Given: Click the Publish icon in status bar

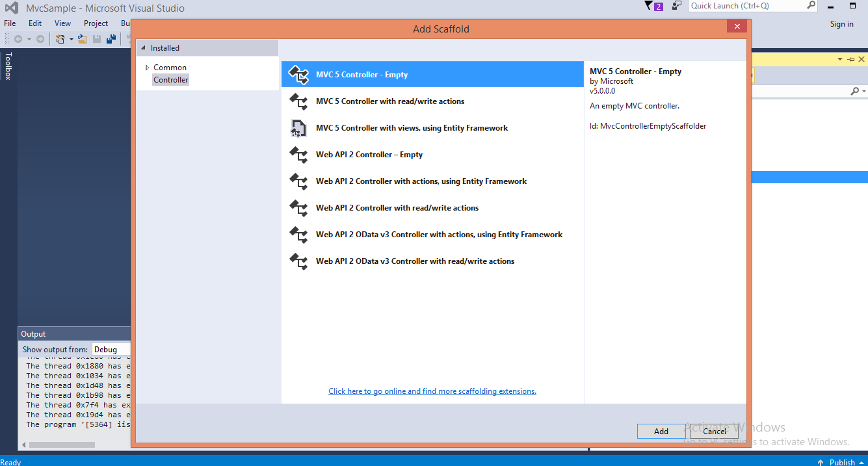Looking at the screenshot, I should [821, 462].
